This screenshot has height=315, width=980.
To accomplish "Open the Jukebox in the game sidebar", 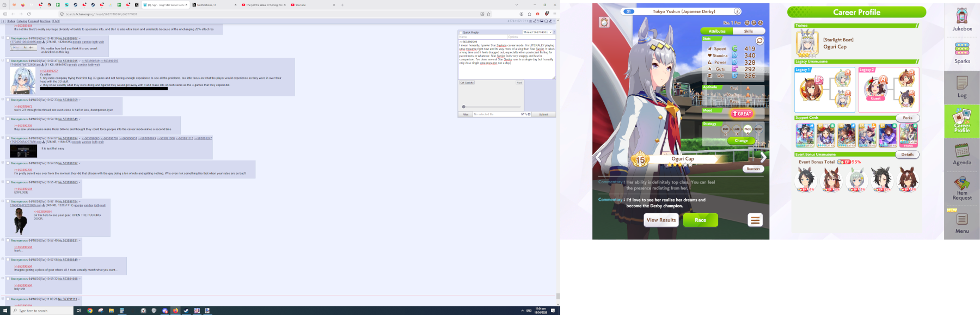I will [x=961, y=20].
